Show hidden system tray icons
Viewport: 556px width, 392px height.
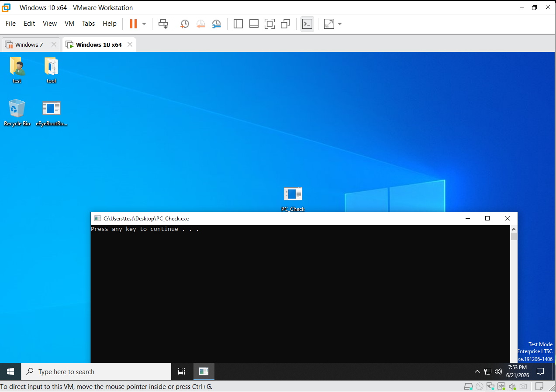coord(477,371)
